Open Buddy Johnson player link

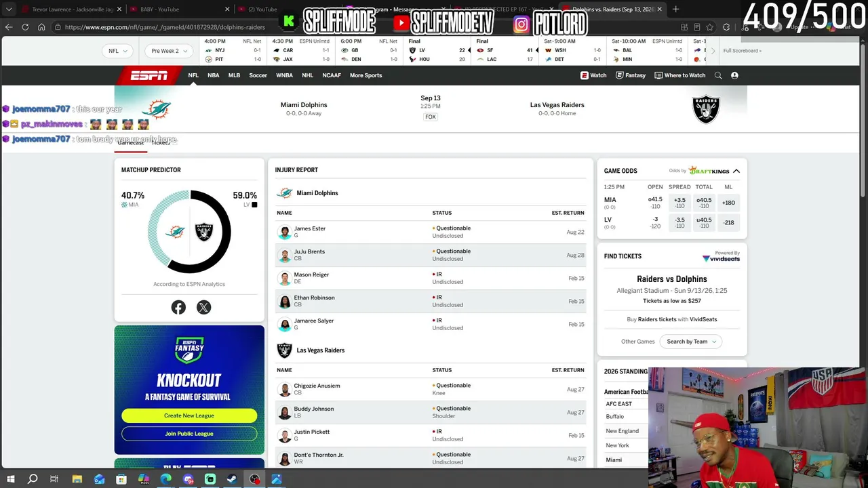click(314, 409)
